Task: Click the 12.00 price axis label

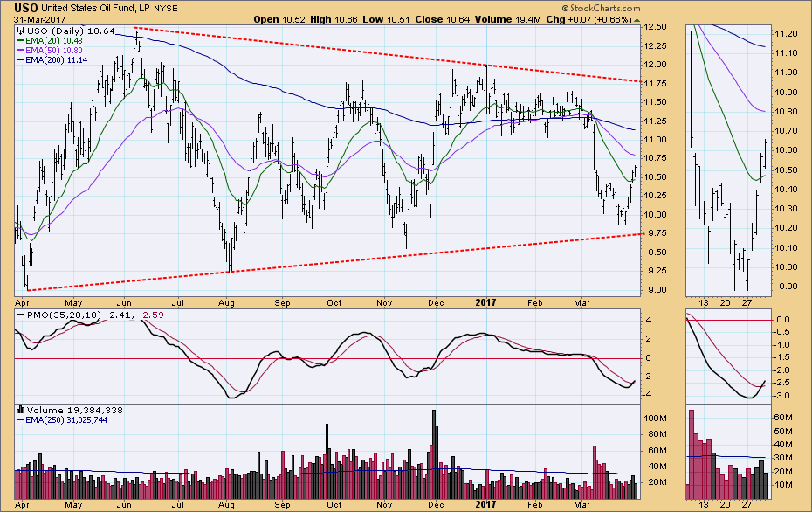Action: 653,65
